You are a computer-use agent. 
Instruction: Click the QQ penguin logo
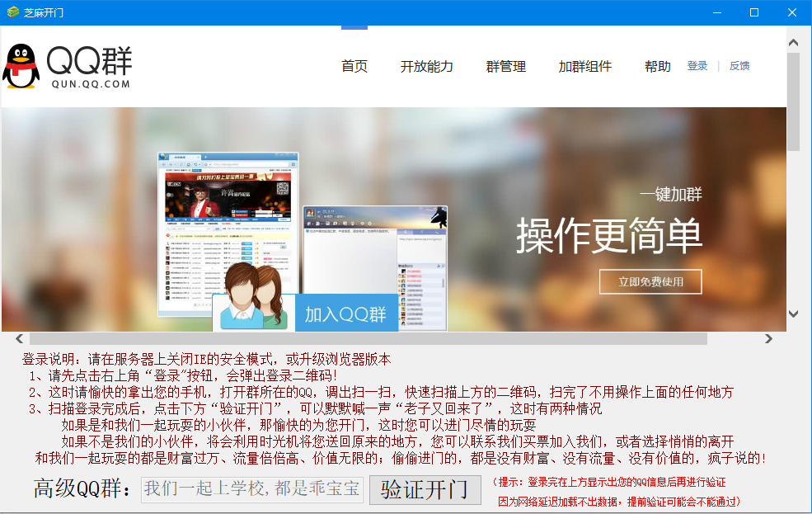(21, 66)
